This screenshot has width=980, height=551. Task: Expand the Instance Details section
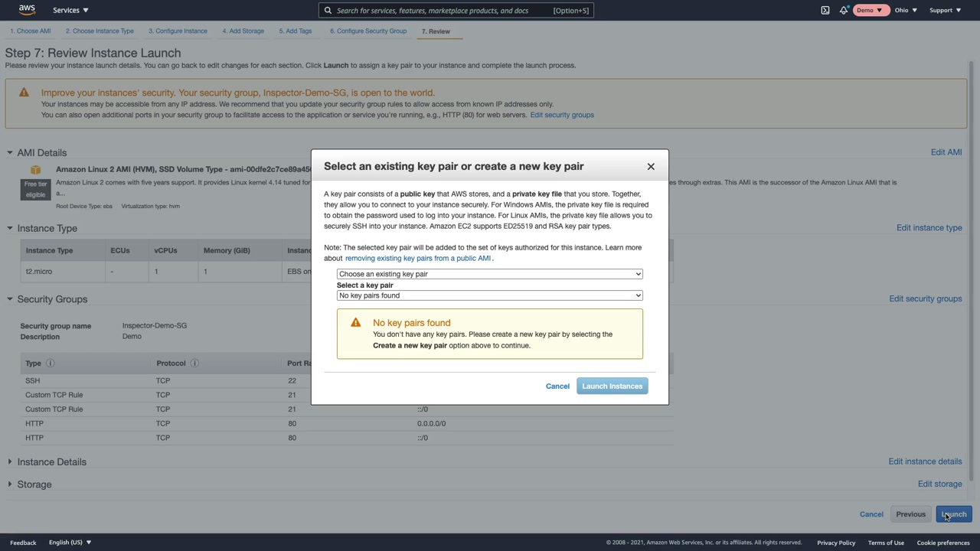click(x=10, y=462)
